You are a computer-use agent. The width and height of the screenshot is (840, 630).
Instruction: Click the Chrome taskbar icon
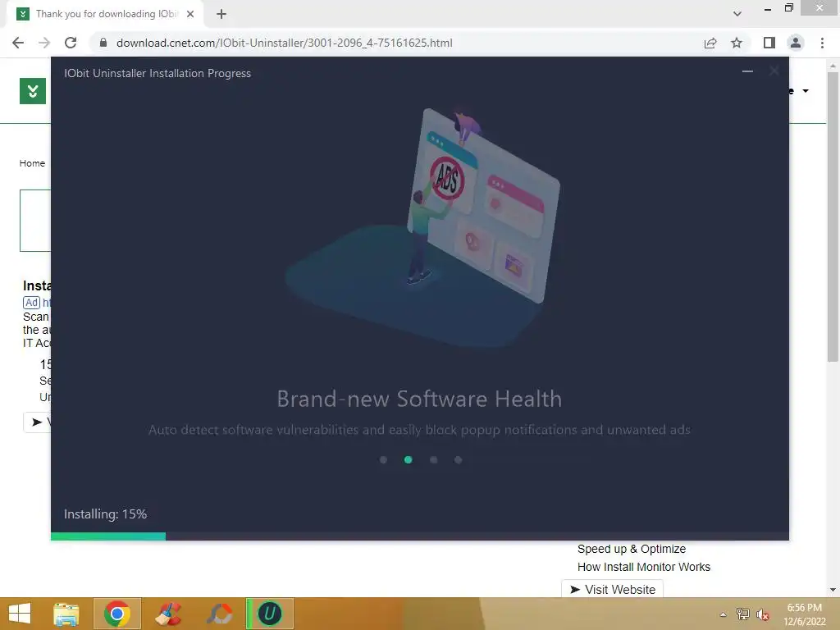[x=117, y=614]
